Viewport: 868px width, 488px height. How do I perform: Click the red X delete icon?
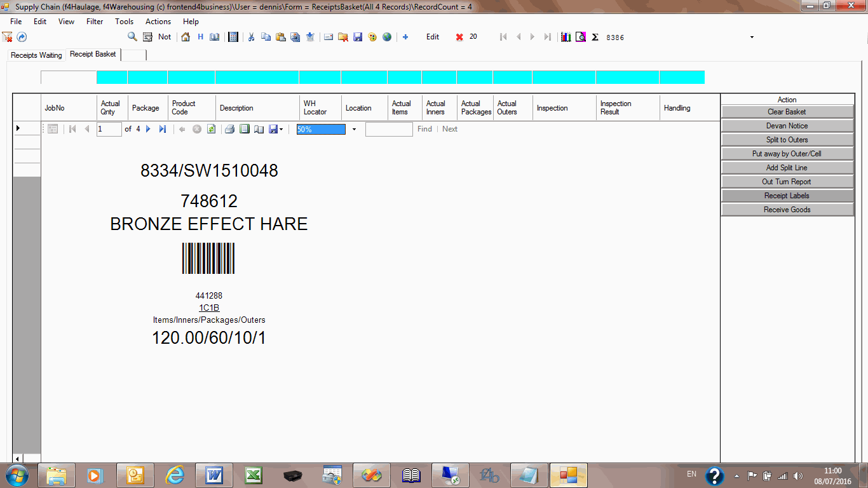coord(459,37)
